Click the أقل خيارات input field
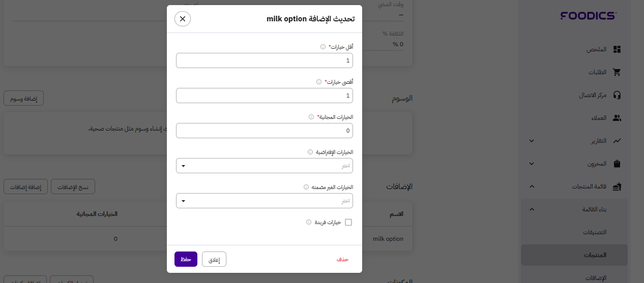The width and height of the screenshot is (644, 283). point(265,60)
